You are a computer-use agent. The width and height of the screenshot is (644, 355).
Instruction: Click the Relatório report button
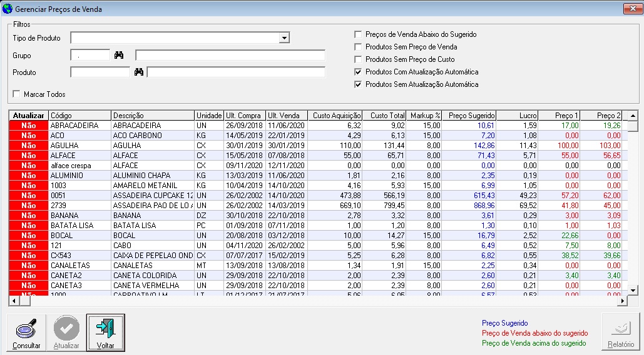coord(620,333)
